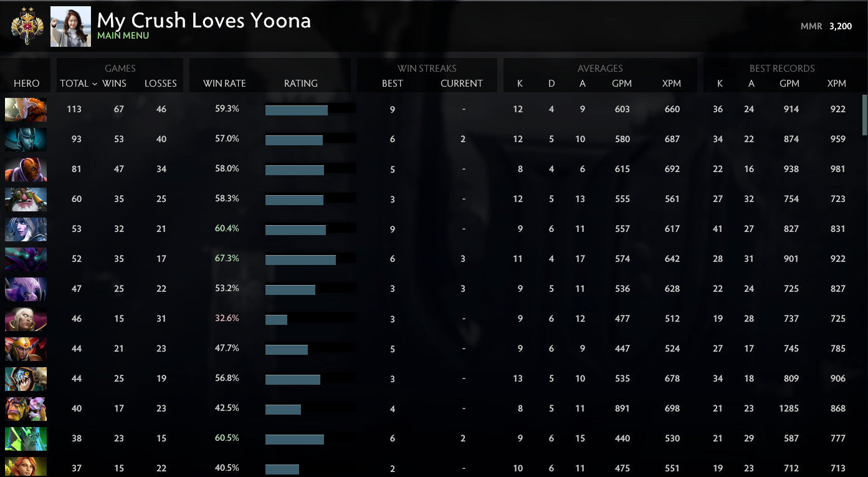Image resolution: width=868 pixels, height=477 pixels.
Task: Return to MAIN MENU
Action: click(122, 36)
